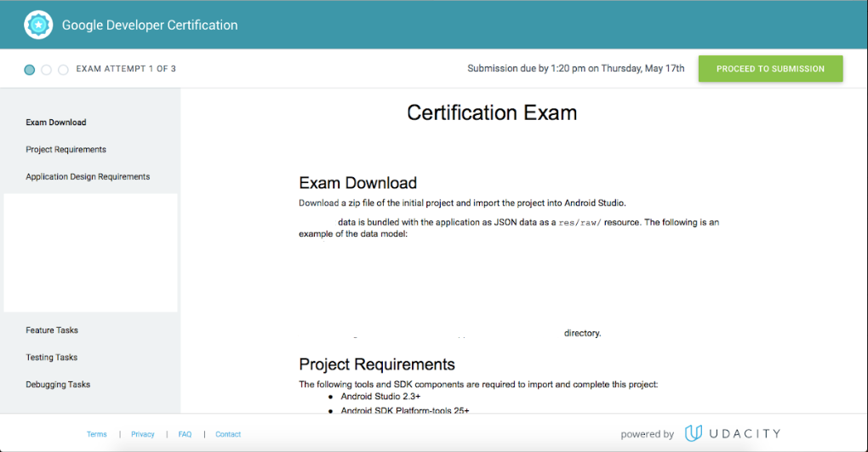868x452 pixels.
Task: Open the FAQ footer link
Action: pos(185,434)
